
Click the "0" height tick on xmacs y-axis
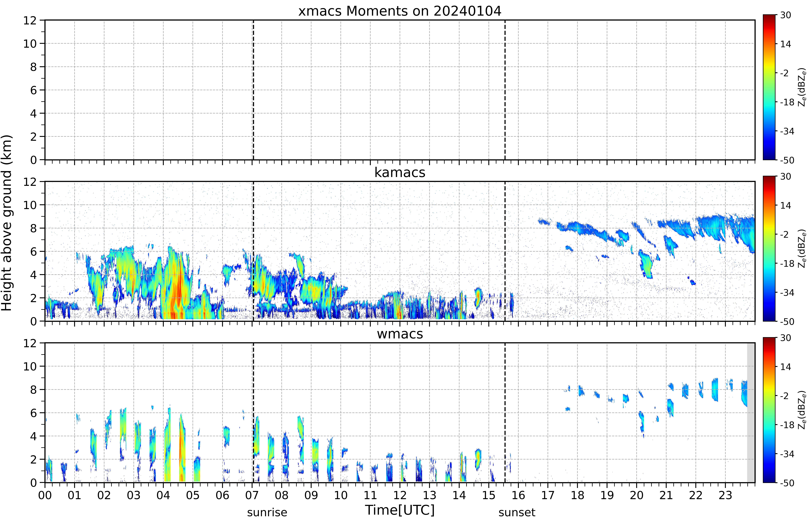(x=33, y=160)
